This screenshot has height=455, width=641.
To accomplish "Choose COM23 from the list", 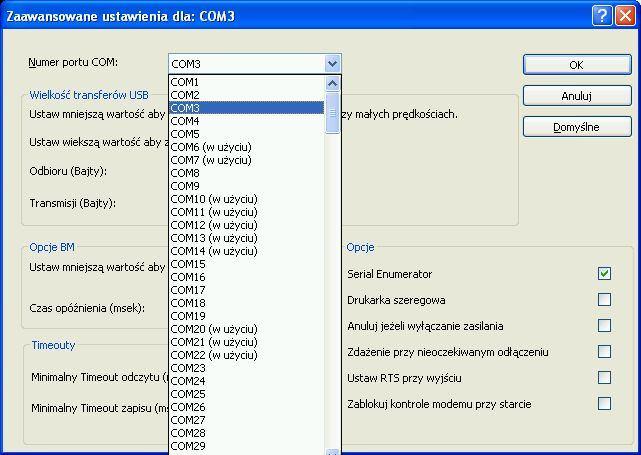I will tap(247, 368).
